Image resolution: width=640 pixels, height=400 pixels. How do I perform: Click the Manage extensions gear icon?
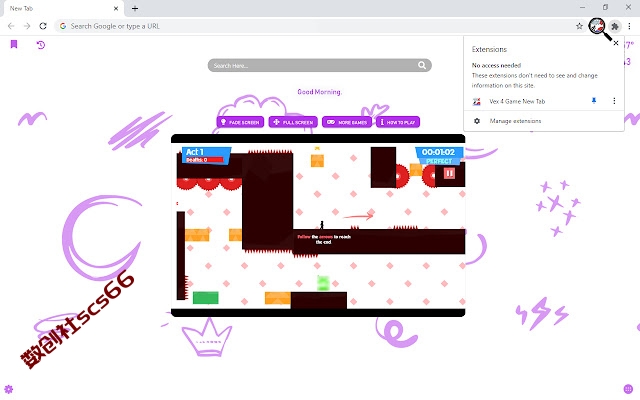tap(477, 121)
